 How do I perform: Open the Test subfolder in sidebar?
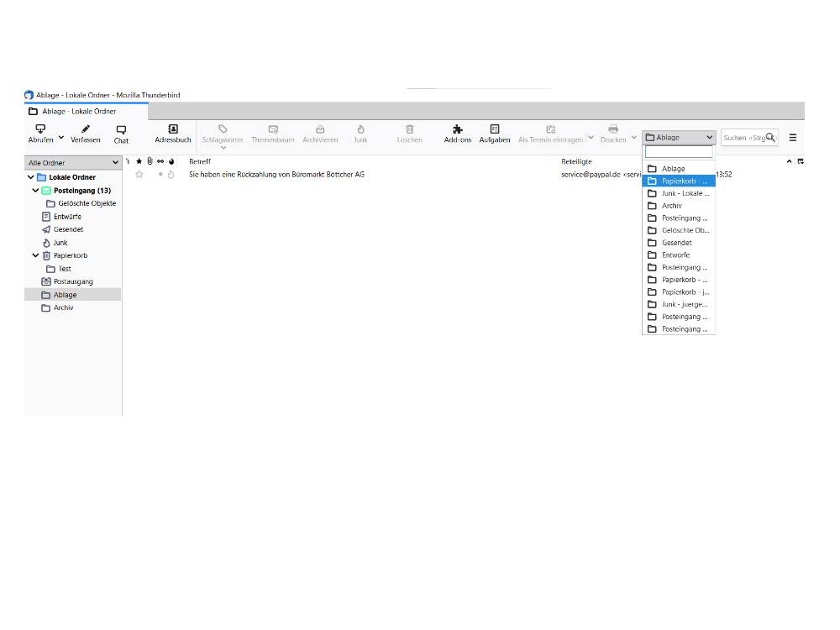pyautogui.click(x=65, y=269)
